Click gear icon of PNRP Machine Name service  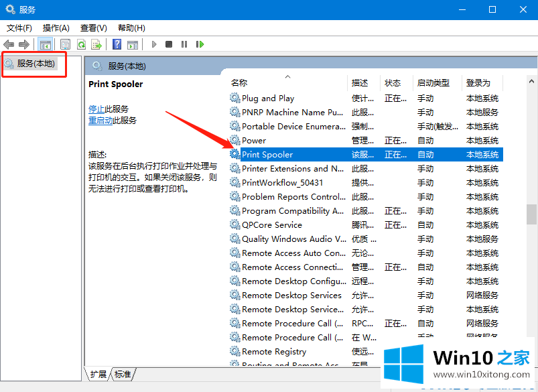click(x=234, y=113)
